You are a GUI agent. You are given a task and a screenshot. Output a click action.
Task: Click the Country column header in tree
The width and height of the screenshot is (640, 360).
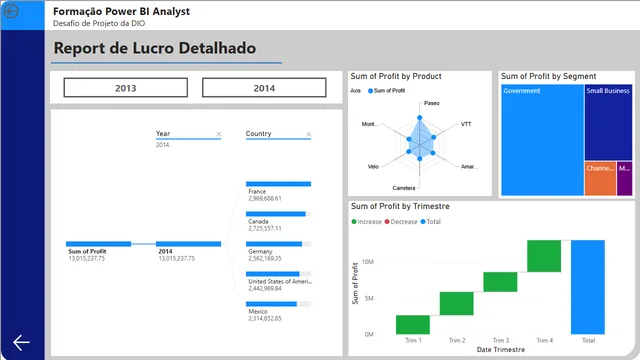tap(258, 133)
